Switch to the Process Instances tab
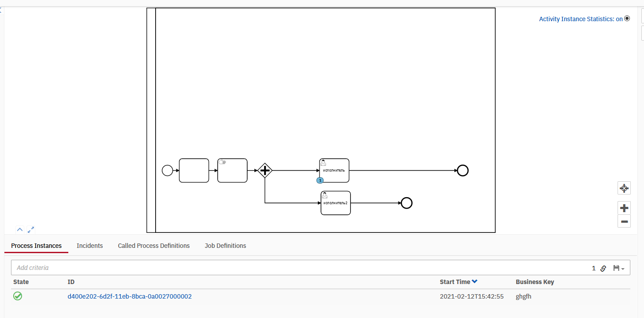Screen dimensions: 644x318 pos(37,246)
